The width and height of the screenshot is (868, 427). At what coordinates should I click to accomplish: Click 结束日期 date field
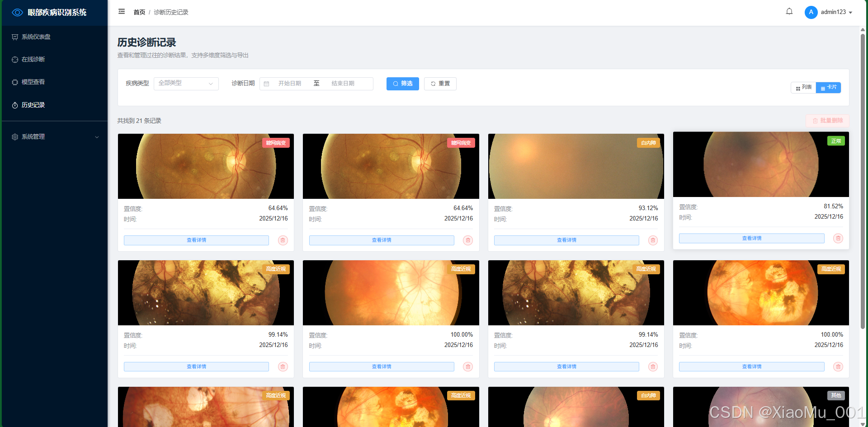[343, 84]
